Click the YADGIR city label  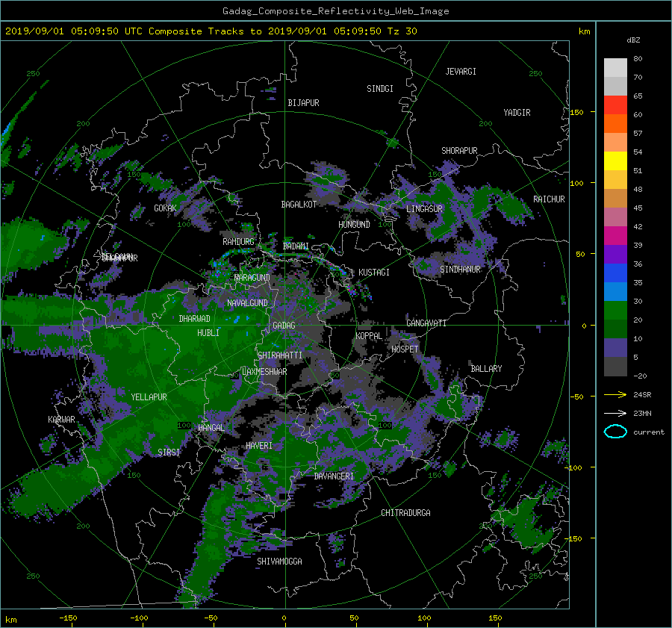point(517,113)
